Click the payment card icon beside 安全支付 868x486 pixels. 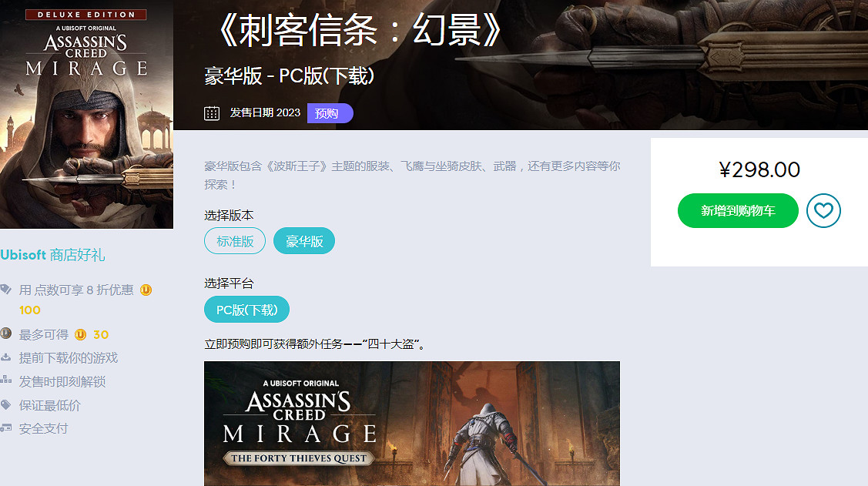point(5,428)
